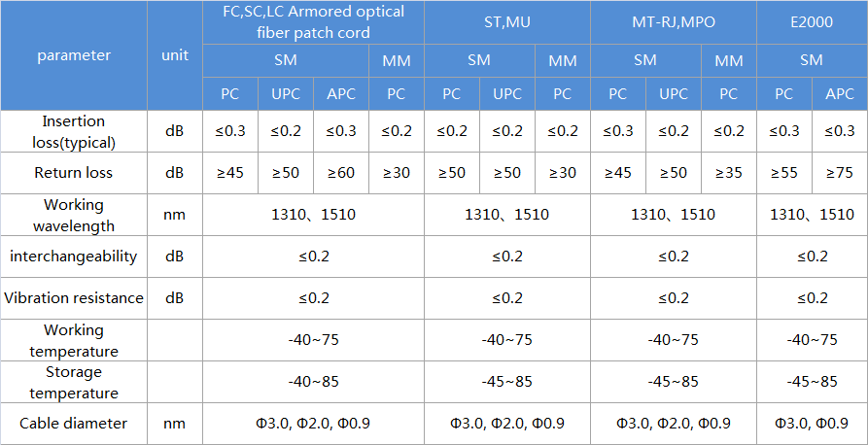Select the "Working temperature" row label
The image size is (868, 445).
(x=74, y=340)
